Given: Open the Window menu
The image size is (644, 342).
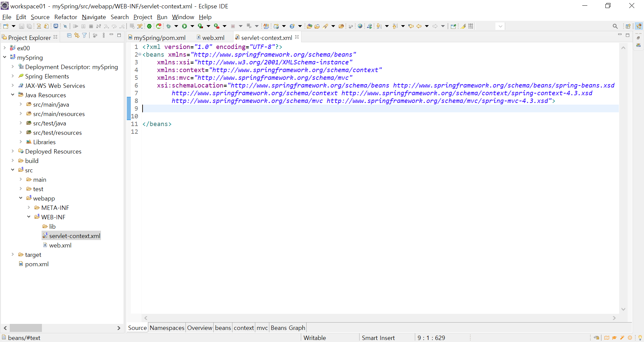Looking at the screenshot, I should [183, 17].
